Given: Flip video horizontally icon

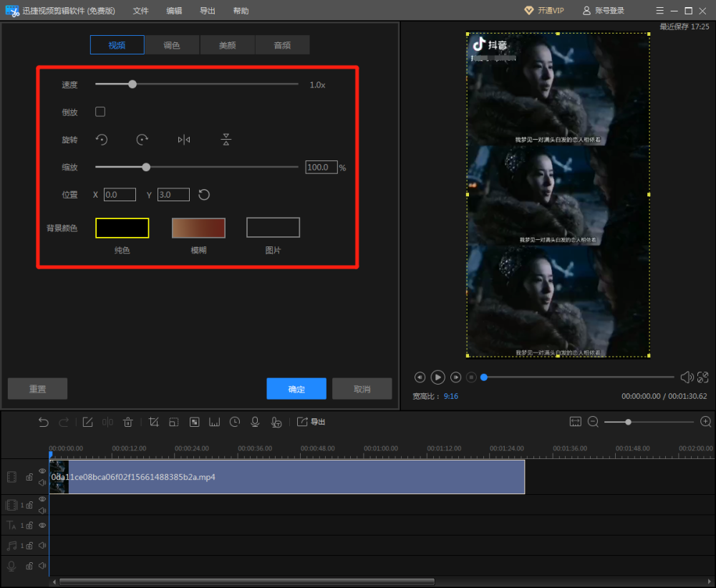Looking at the screenshot, I should (183, 140).
